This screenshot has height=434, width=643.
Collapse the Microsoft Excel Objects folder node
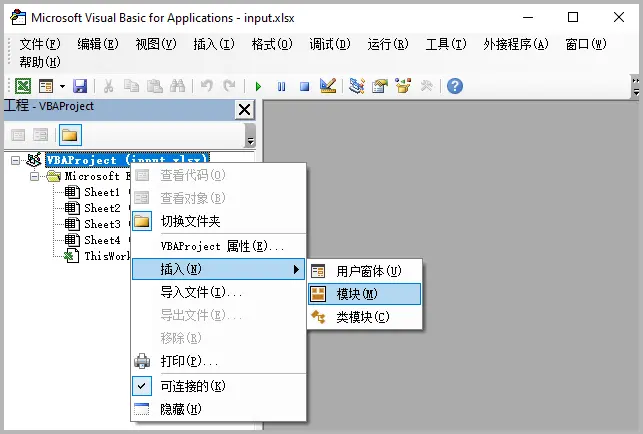[x=35, y=176]
